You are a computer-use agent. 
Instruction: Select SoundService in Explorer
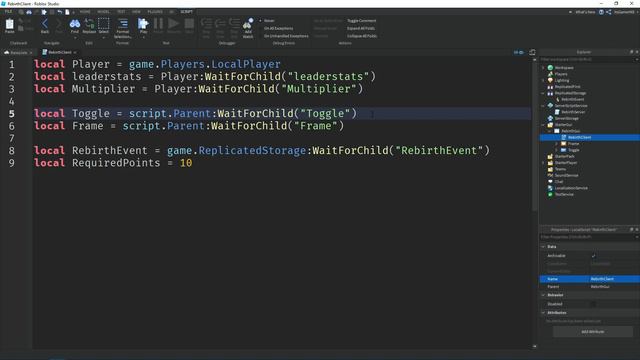[566, 175]
